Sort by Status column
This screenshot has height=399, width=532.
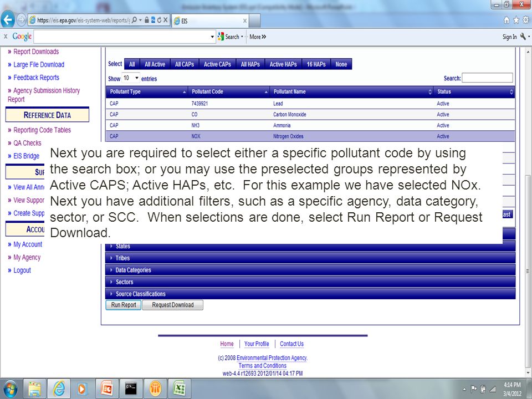[x=474, y=91]
